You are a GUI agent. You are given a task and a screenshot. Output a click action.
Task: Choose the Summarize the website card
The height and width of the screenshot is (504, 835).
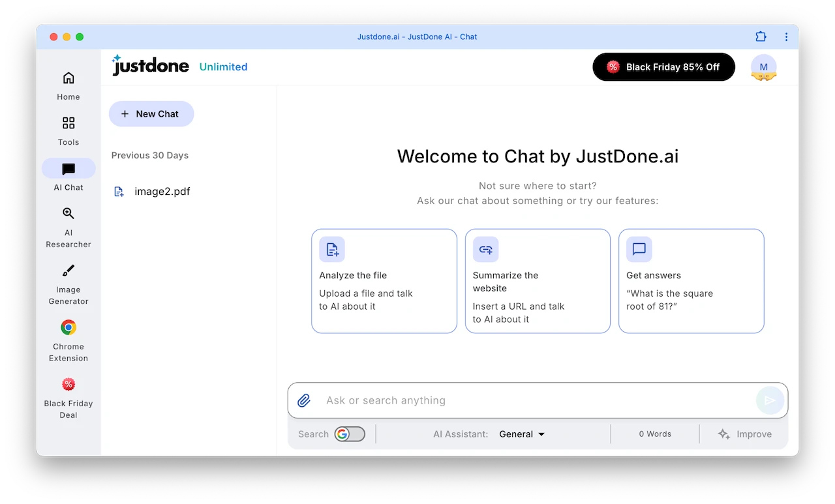(x=538, y=281)
